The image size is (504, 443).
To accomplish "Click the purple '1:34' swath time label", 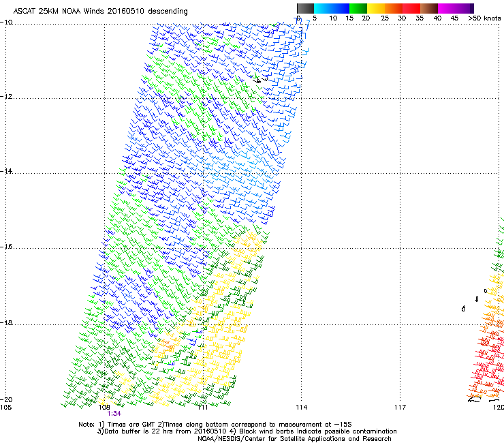I will pos(114,414).
